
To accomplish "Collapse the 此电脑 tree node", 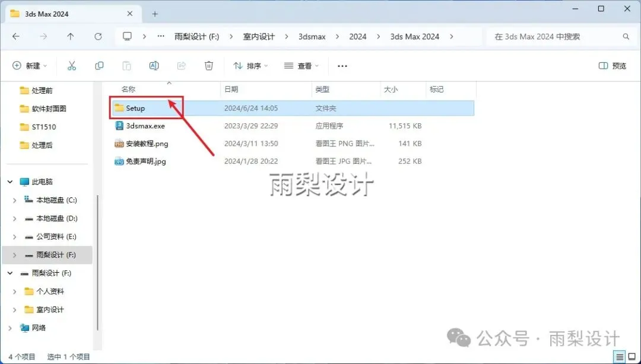I will pyautogui.click(x=10, y=182).
